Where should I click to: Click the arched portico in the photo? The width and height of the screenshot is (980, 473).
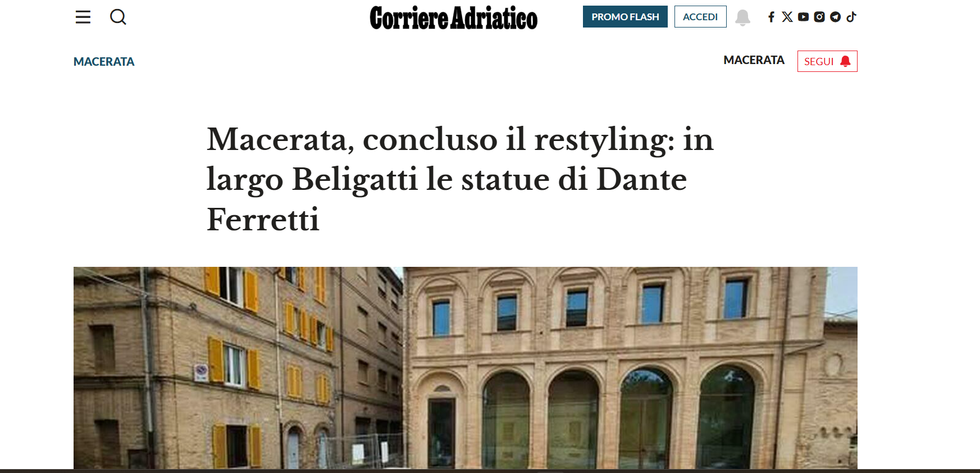[618, 417]
